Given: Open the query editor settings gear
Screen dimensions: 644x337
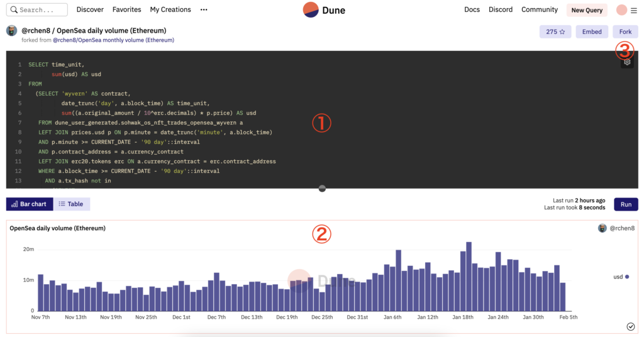Looking at the screenshot, I should (x=626, y=62).
